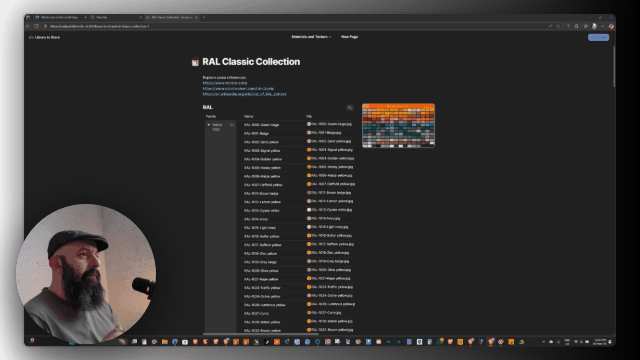Image resolution: width=640 pixels, height=360 pixels.
Task: Click the site info icon in the address bar
Action: (x=46, y=26)
